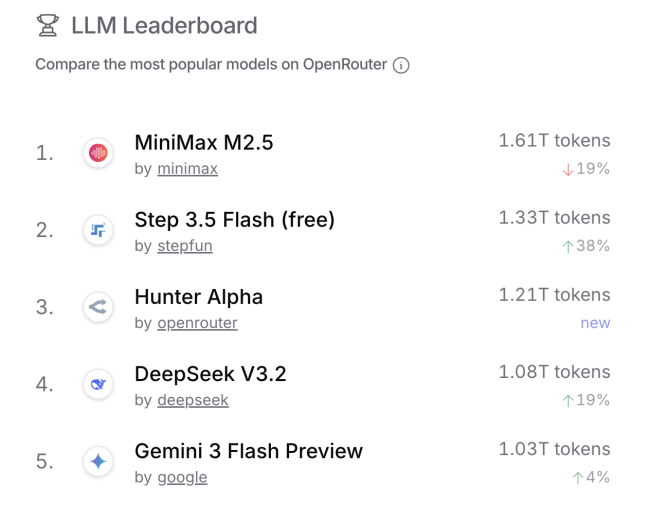This screenshot has width=650, height=505.
Task: Open the MiniMax M2.5 model page
Action: pos(203,143)
